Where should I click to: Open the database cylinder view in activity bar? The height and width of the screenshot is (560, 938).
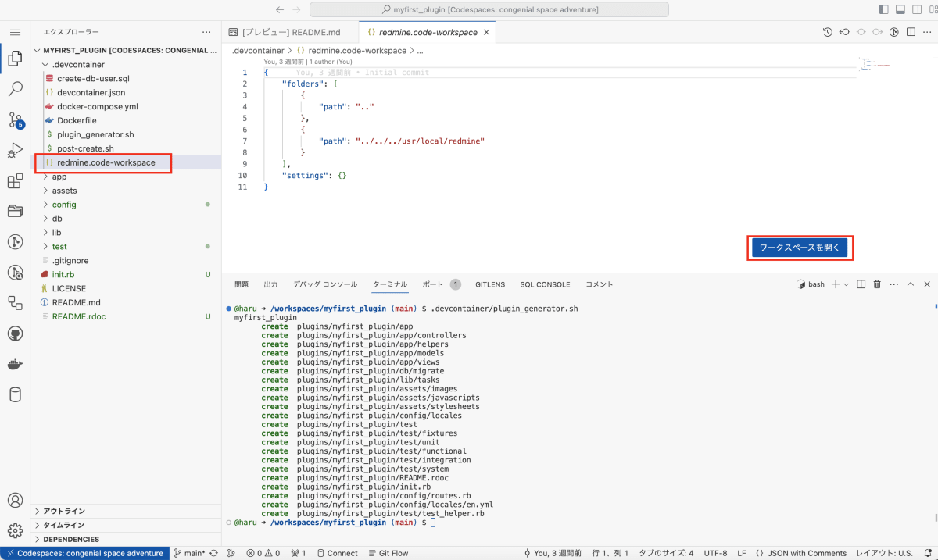click(15, 394)
